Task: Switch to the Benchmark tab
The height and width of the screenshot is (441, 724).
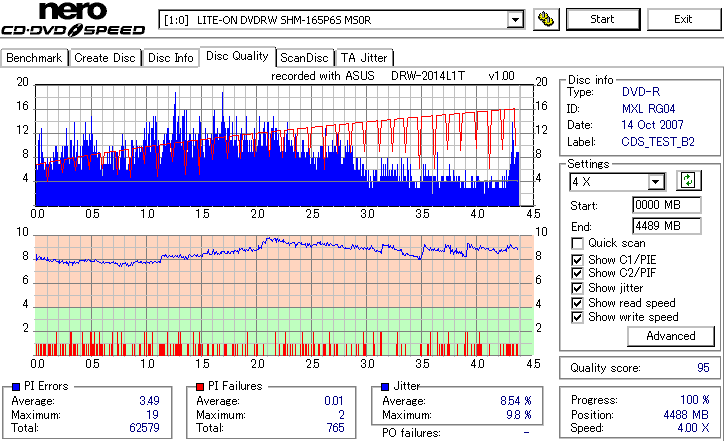Action: [x=34, y=58]
